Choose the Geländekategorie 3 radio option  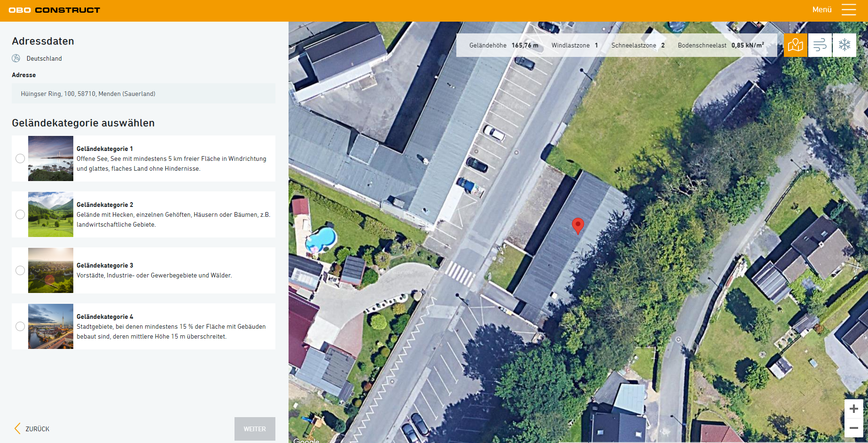[20, 270]
